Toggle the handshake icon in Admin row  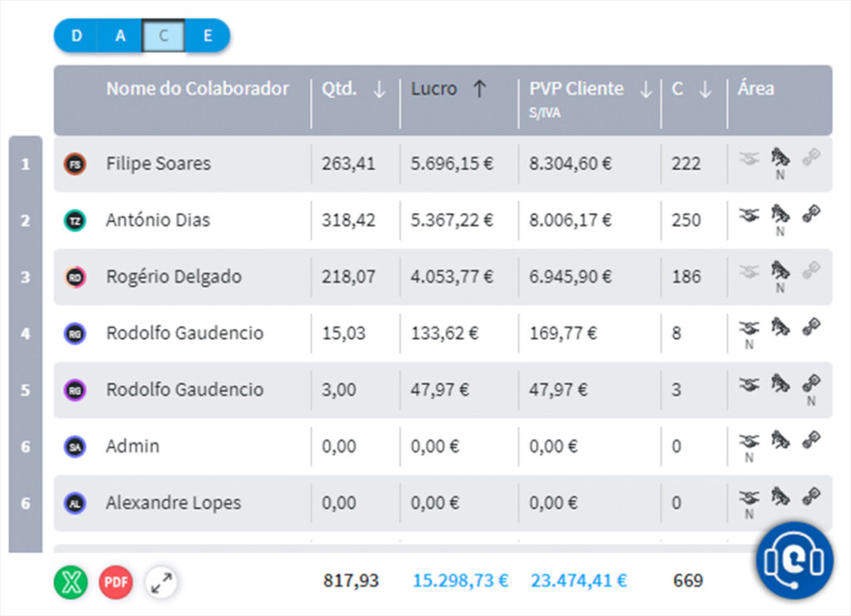point(749,441)
